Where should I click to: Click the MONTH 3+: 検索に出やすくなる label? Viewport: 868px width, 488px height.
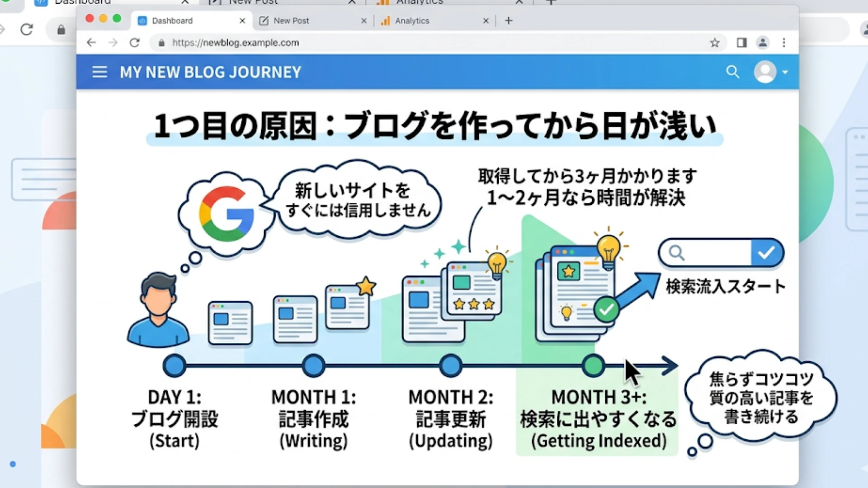(x=598, y=419)
